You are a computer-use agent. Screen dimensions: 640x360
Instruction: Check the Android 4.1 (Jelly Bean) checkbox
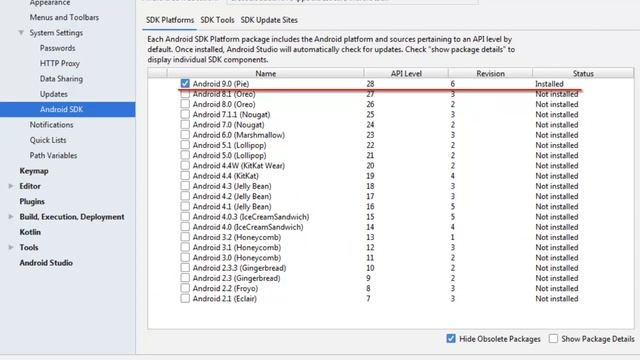185,206
